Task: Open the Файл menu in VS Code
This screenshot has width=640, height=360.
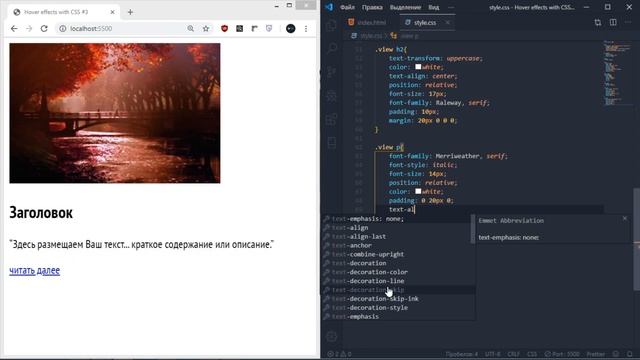Action: tap(347, 7)
